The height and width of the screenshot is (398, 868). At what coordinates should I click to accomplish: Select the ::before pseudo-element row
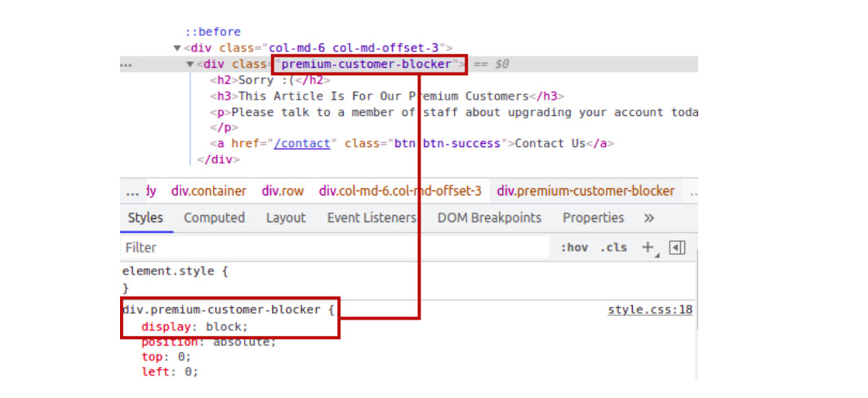213,32
